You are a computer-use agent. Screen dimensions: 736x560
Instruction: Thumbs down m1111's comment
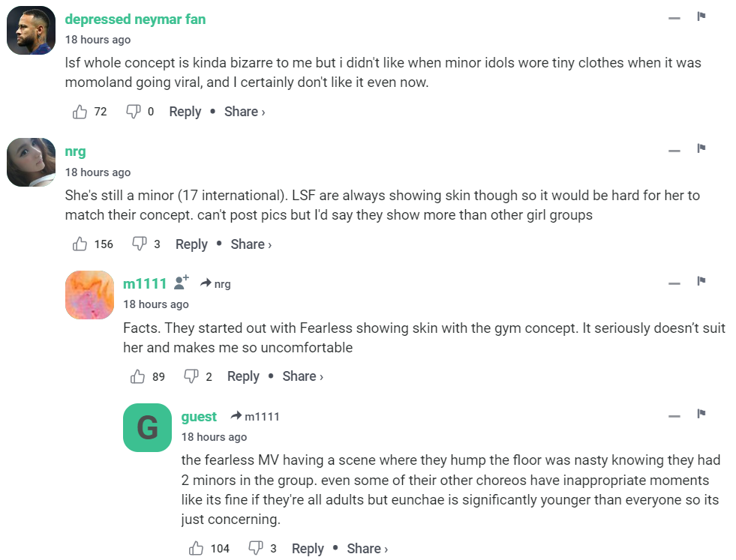(191, 376)
